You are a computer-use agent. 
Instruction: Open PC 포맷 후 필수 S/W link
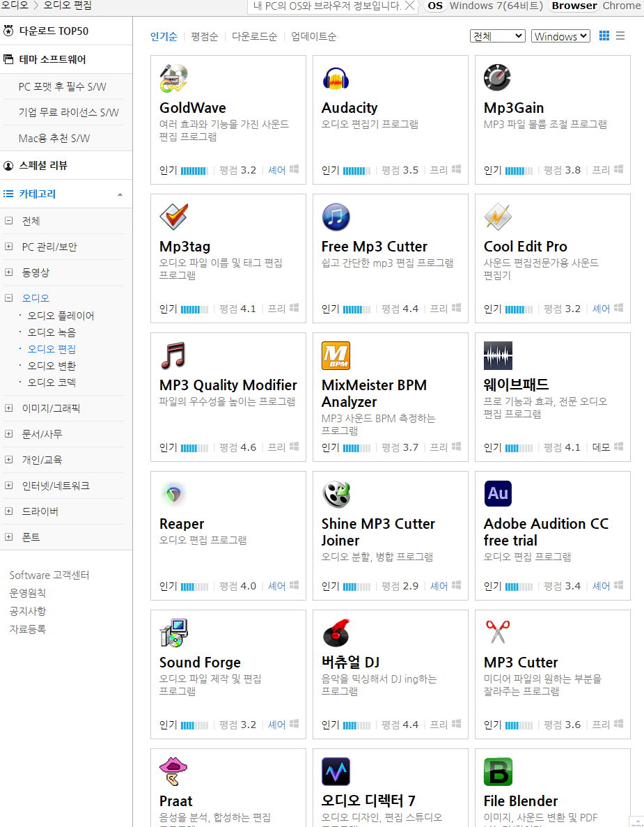click(x=62, y=86)
